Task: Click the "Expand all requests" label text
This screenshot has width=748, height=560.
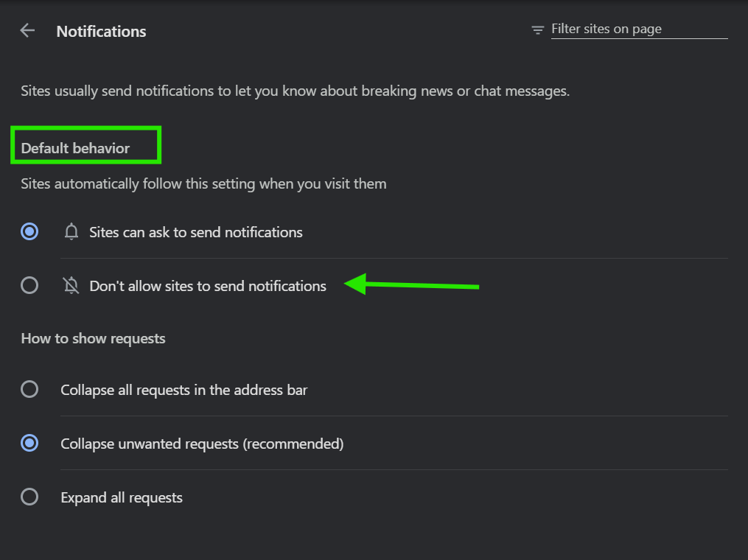Action: (122, 497)
